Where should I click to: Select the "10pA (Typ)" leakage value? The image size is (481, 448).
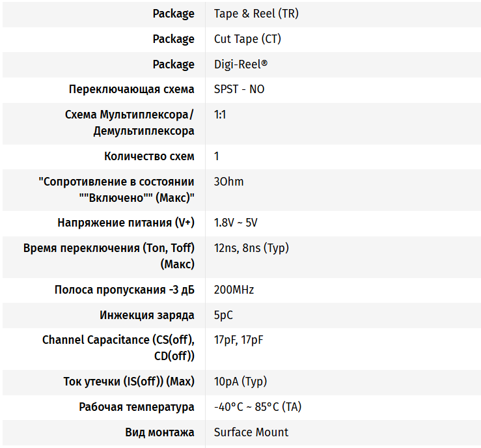[x=240, y=382]
